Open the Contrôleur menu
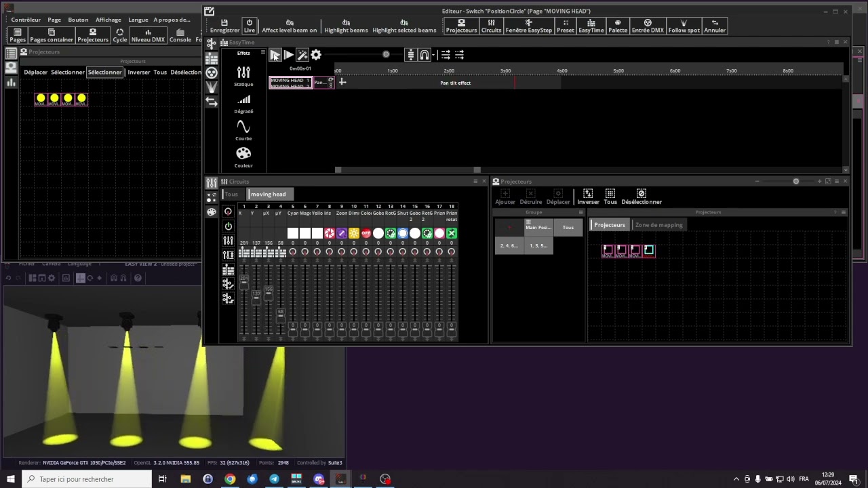 (26, 20)
